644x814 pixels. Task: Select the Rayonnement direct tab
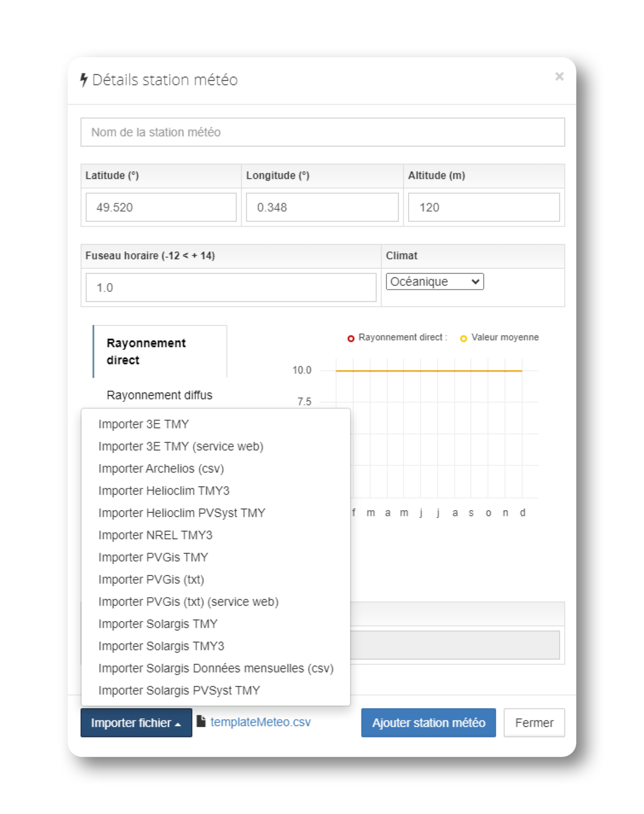(x=146, y=351)
